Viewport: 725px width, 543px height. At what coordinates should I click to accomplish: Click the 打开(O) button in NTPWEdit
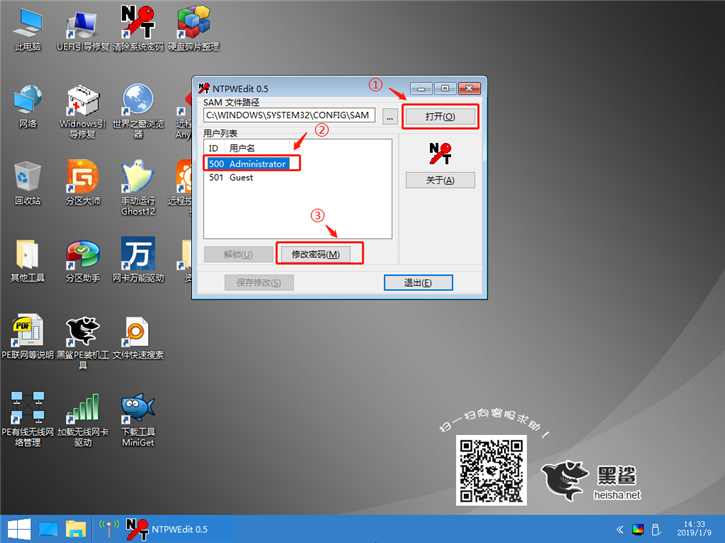pyautogui.click(x=440, y=117)
